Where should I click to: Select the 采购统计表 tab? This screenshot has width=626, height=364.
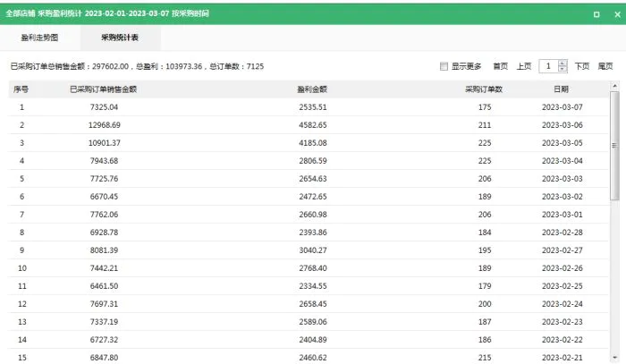(x=120, y=38)
